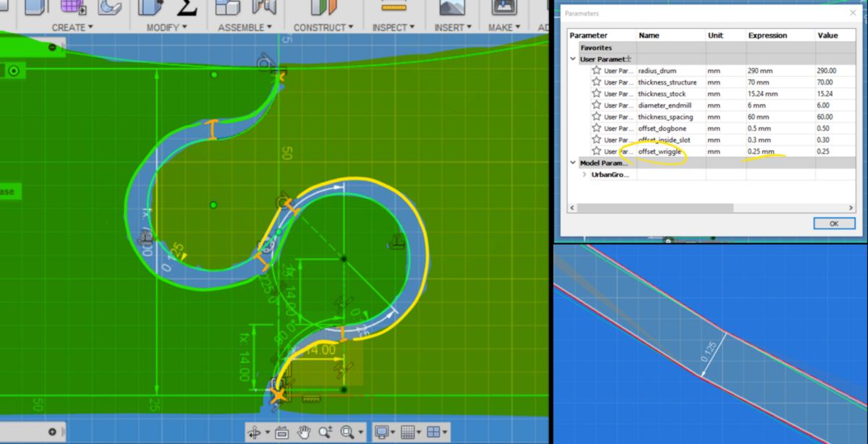Image resolution: width=868 pixels, height=444 pixels.
Task: Collapse the User Parameters group
Action: pyautogui.click(x=573, y=59)
